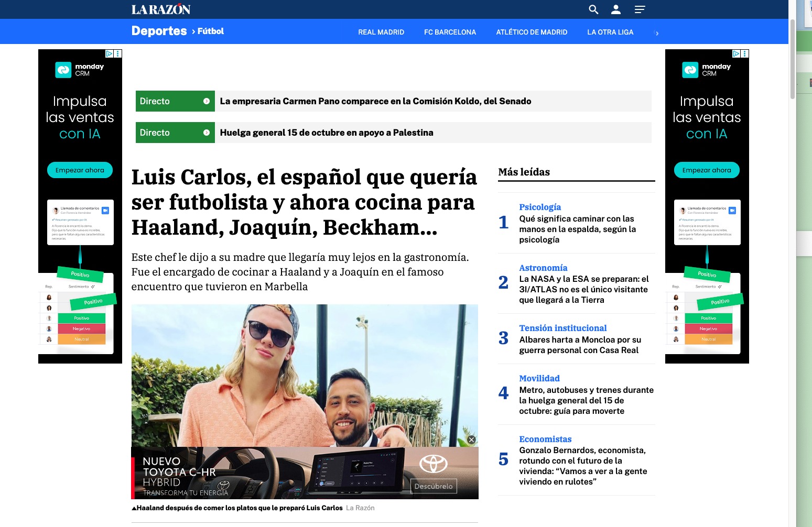Open the Psicología most-read article

point(577,229)
